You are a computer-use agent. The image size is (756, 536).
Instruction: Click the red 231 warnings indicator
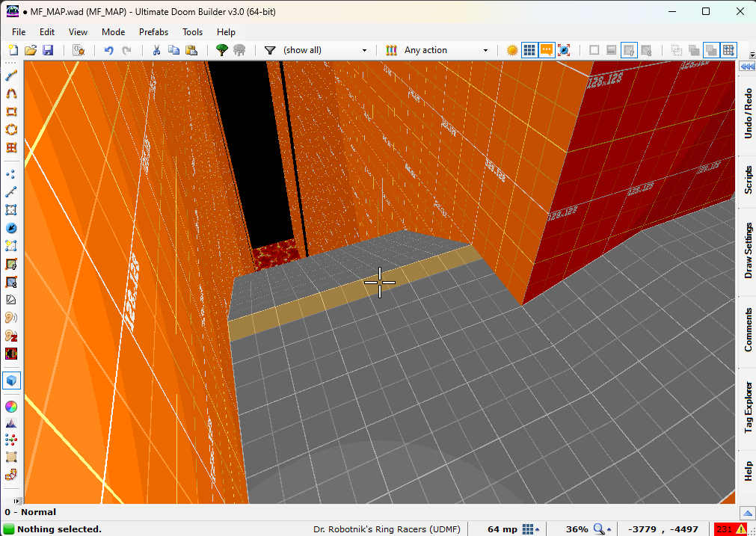click(731, 529)
